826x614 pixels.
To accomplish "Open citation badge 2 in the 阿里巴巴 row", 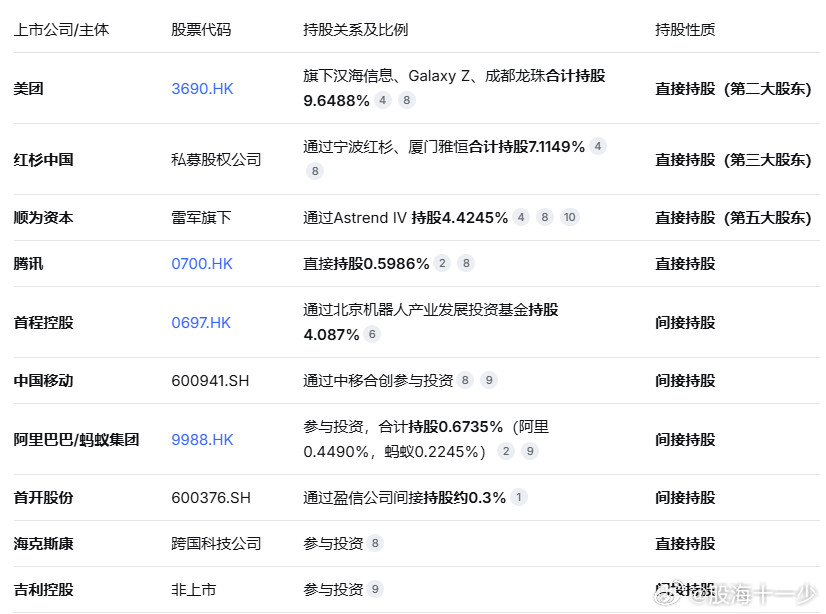I will (x=505, y=451).
